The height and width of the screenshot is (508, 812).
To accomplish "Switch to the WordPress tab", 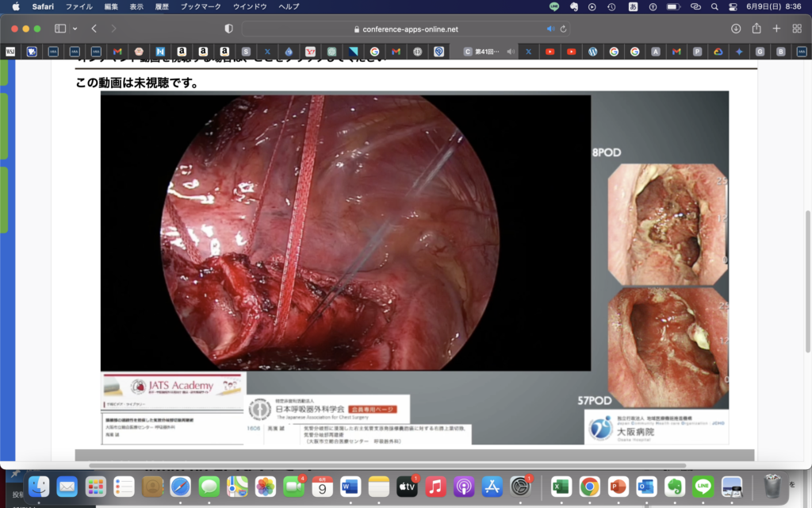I will (x=592, y=52).
